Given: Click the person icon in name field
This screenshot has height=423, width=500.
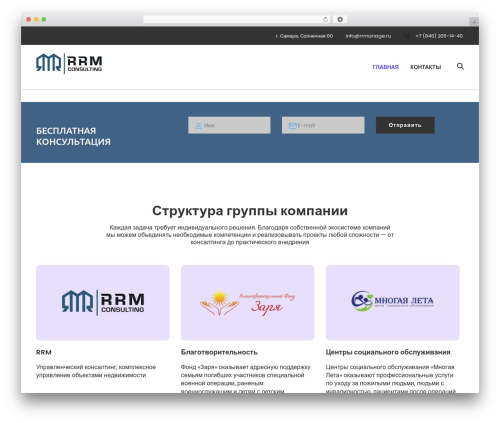Looking at the screenshot, I should (198, 126).
